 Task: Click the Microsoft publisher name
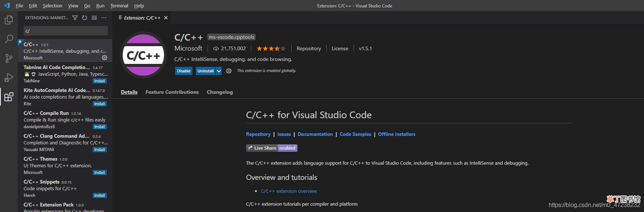pos(188,48)
